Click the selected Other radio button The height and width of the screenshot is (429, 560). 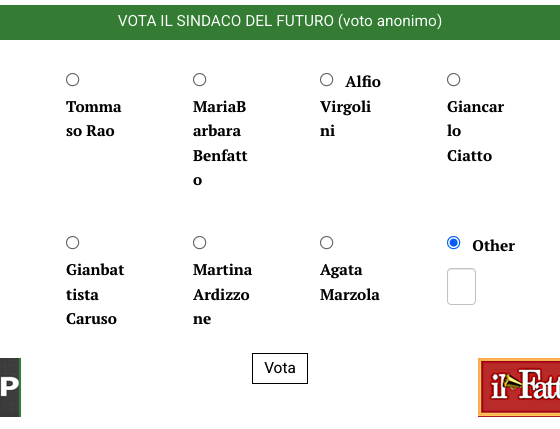(x=453, y=243)
